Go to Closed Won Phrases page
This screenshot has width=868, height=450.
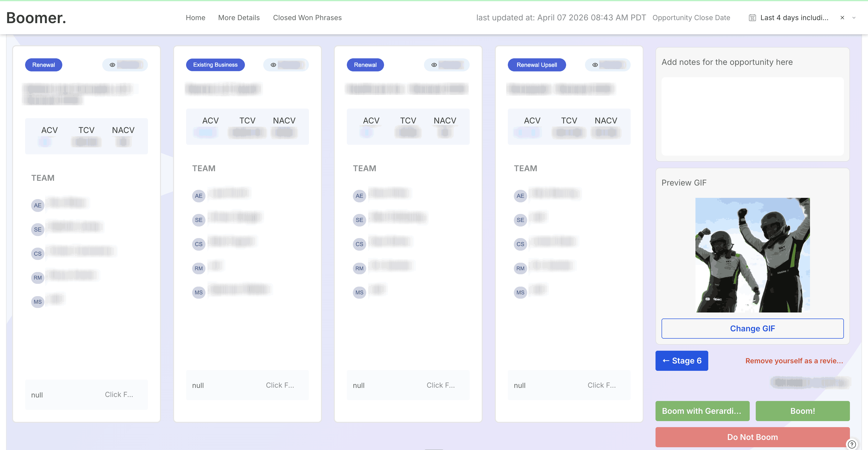307,18
